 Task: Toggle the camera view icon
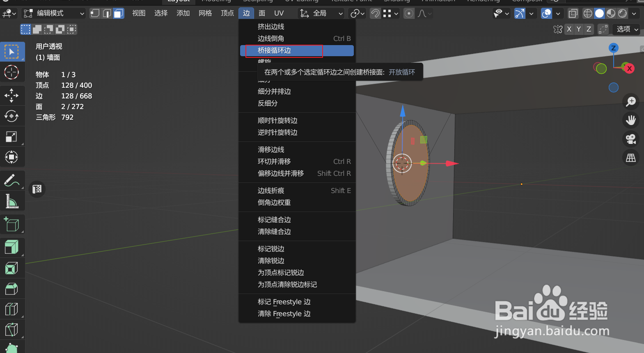click(631, 139)
